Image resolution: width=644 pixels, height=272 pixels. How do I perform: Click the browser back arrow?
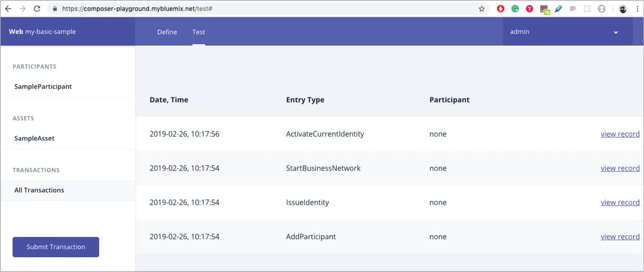point(8,9)
